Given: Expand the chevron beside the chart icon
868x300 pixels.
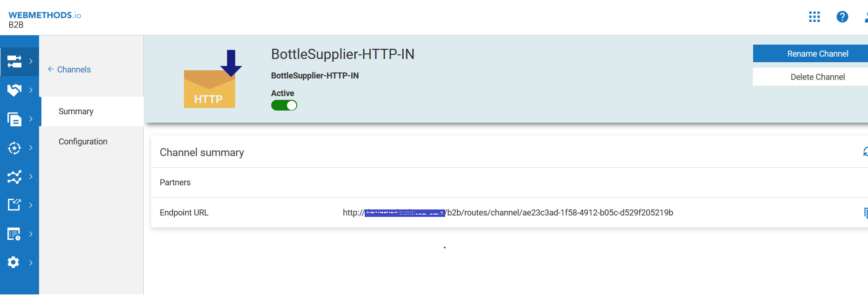Looking at the screenshot, I should tap(31, 176).
